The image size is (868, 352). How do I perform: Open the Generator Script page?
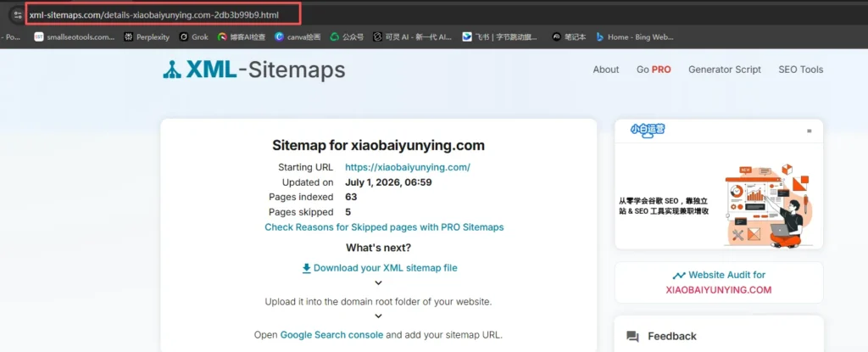click(725, 70)
